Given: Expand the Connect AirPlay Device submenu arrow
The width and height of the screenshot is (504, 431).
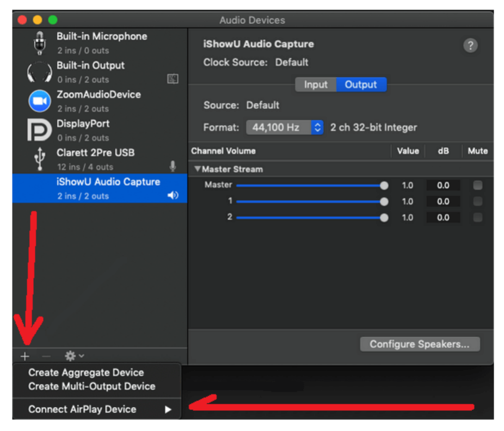Looking at the screenshot, I should click(168, 409).
